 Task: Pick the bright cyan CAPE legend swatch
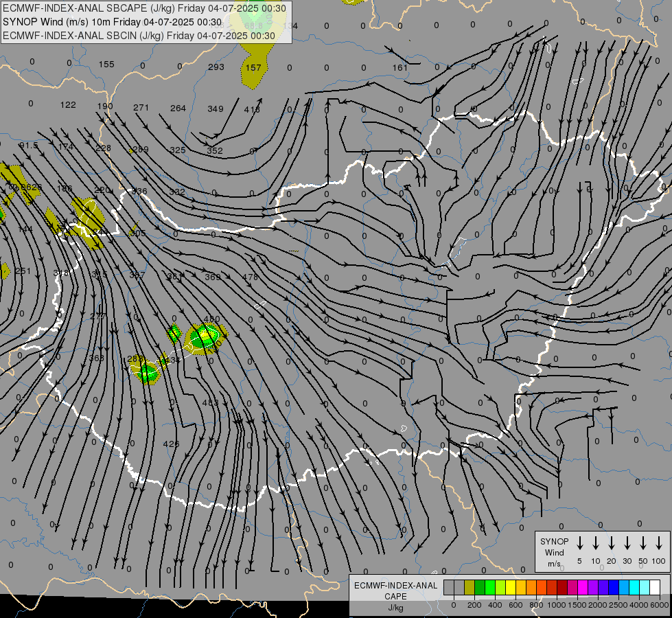click(x=634, y=588)
